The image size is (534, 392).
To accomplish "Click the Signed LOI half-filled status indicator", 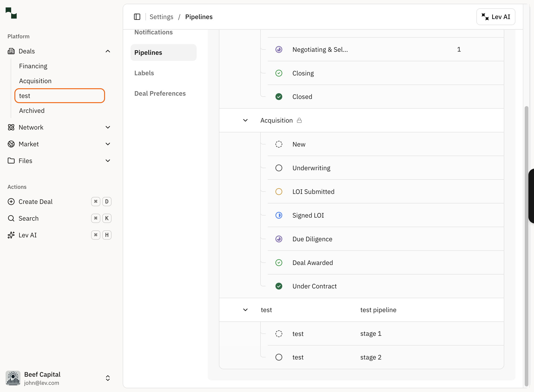I will coord(279,215).
